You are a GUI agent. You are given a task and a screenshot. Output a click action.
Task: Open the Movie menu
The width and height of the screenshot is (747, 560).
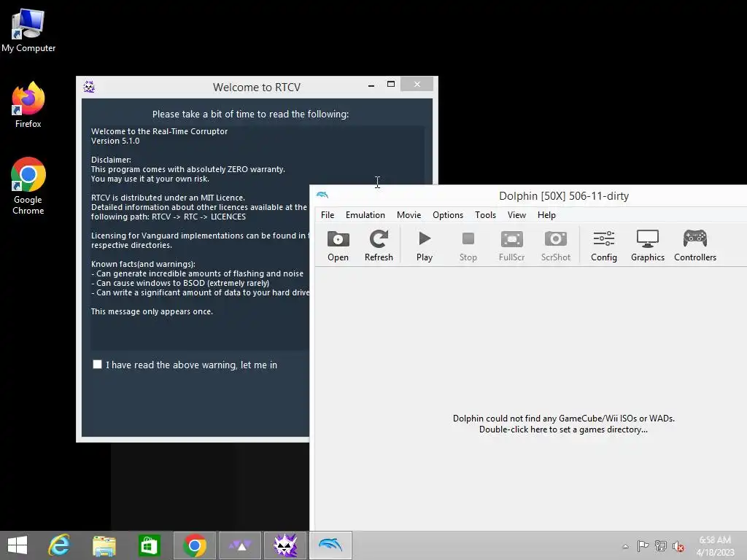(409, 215)
